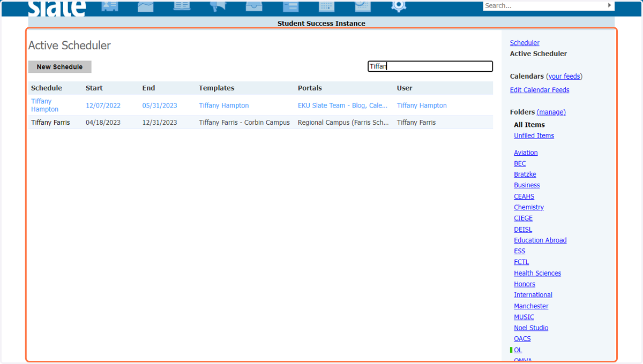Open Tiffany Hampton schedule row
The height and width of the screenshot is (364, 643).
click(260, 105)
